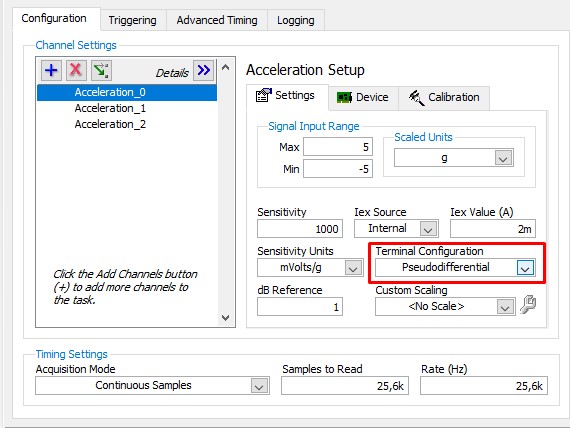Click the green channel connection diagram icon
Screen dimensions: 570x428
coord(101,70)
